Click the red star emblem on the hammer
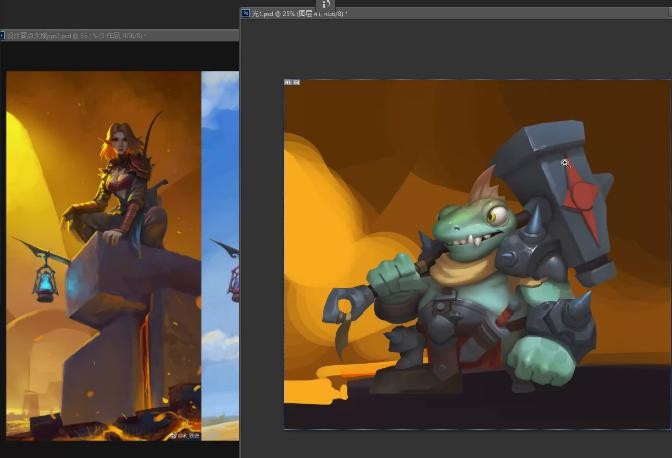This screenshot has width=672, height=458. click(x=582, y=198)
